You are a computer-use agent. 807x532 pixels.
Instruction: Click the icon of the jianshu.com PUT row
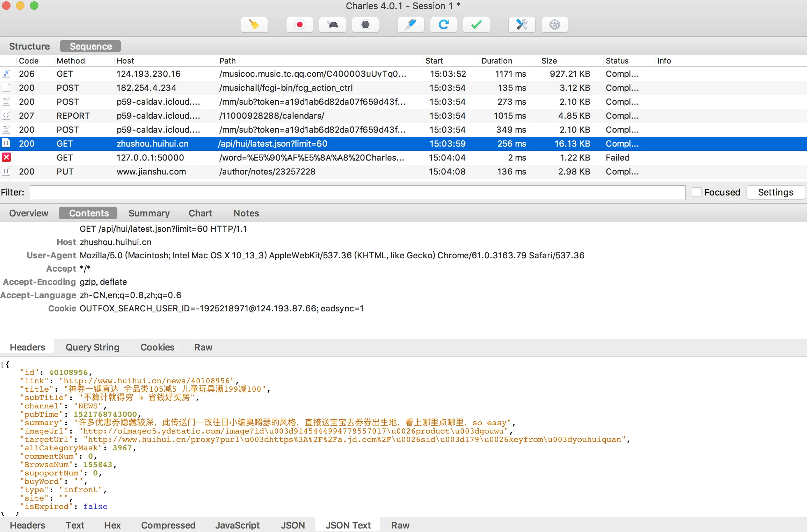click(x=6, y=171)
